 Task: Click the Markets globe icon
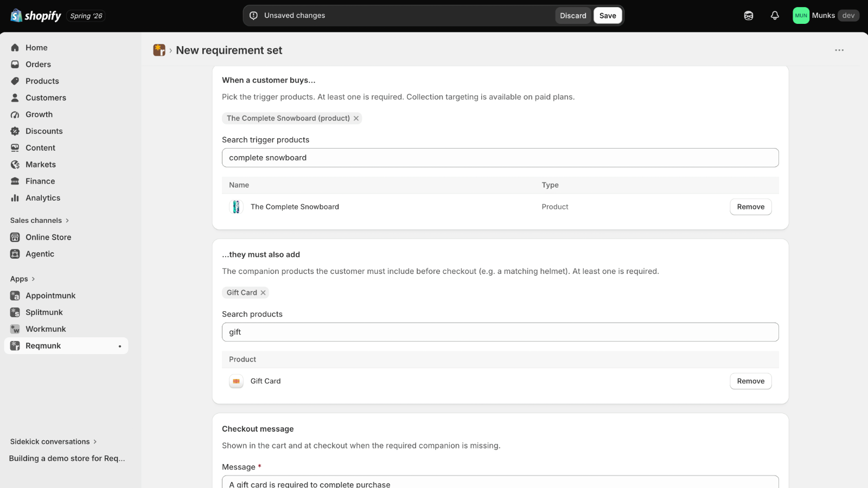tap(15, 165)
